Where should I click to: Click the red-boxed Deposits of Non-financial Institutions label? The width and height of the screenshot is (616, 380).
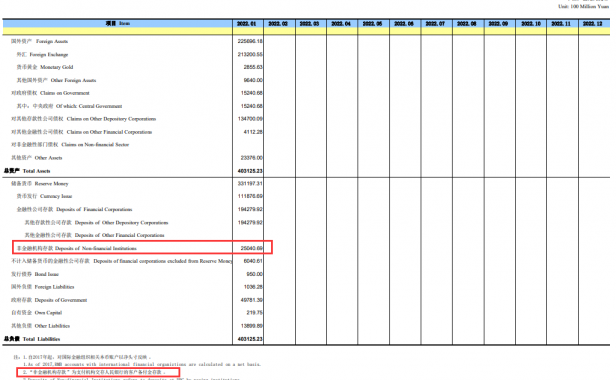coord(77,248)
